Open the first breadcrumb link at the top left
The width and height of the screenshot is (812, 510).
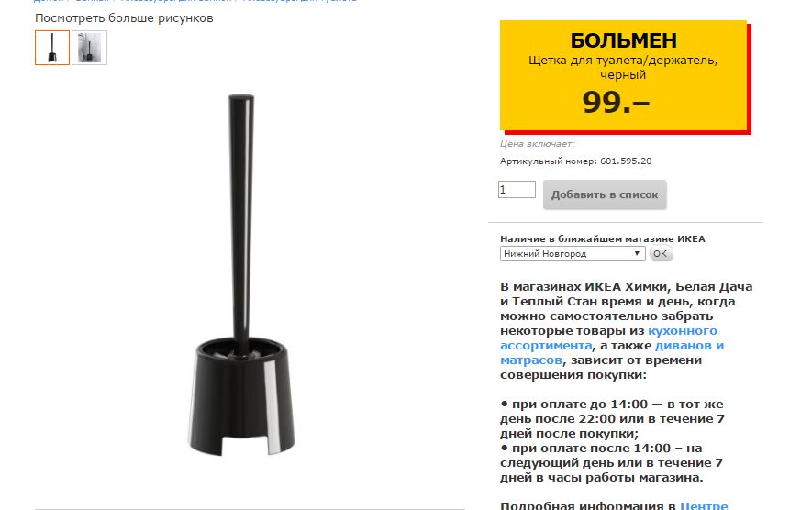tap(49, 1)
